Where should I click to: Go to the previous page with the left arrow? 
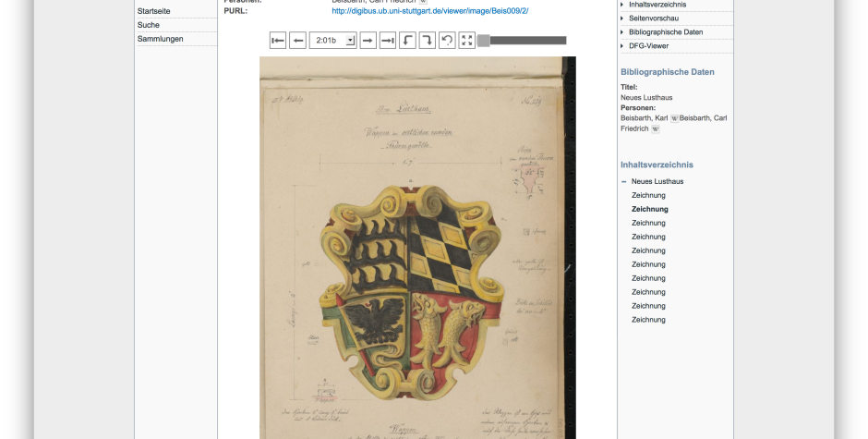click(298, 41)
